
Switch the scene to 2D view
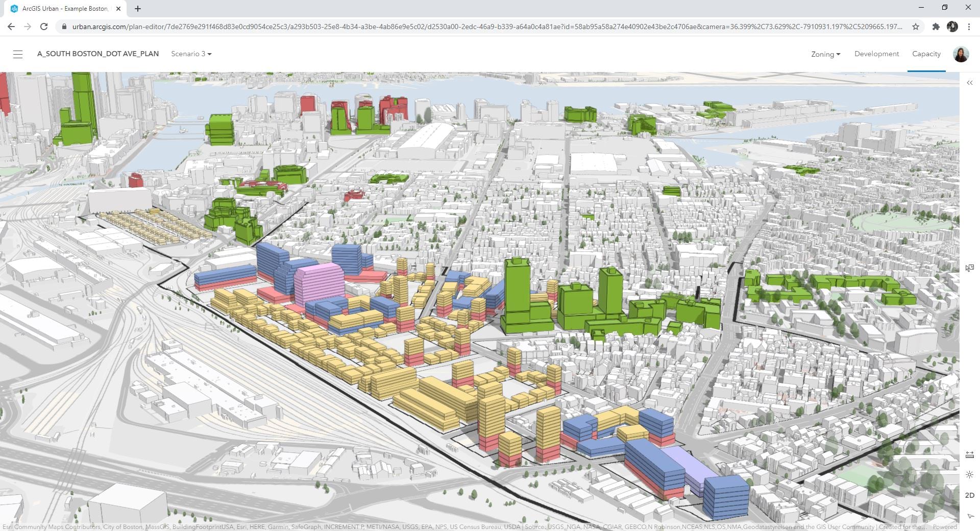[969, 495]
